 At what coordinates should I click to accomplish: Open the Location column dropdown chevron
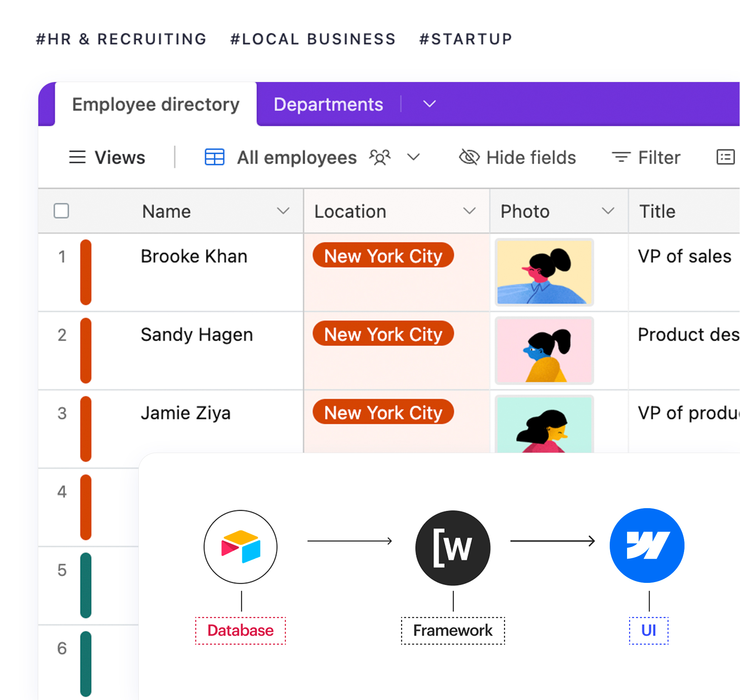click(x=469, y=211)
